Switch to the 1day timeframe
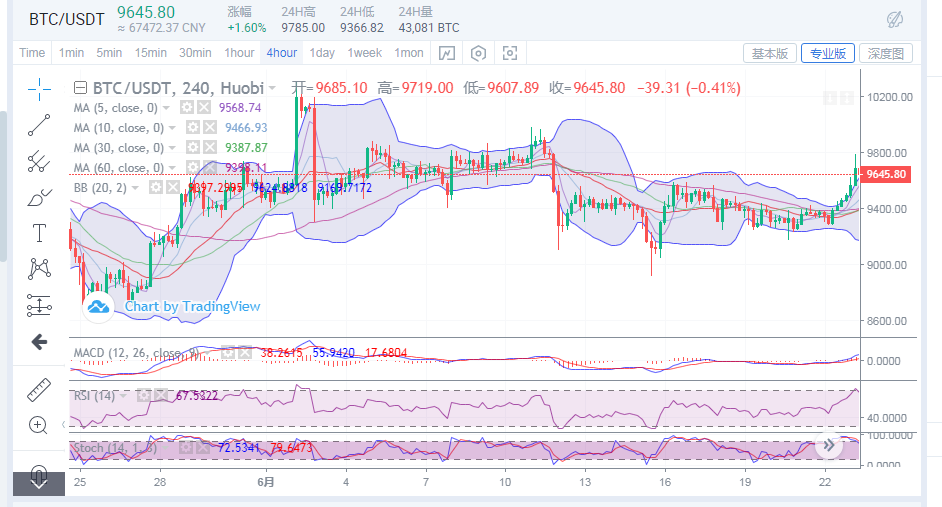The width and height of the screenshot is (942, 507). [322, 53]
